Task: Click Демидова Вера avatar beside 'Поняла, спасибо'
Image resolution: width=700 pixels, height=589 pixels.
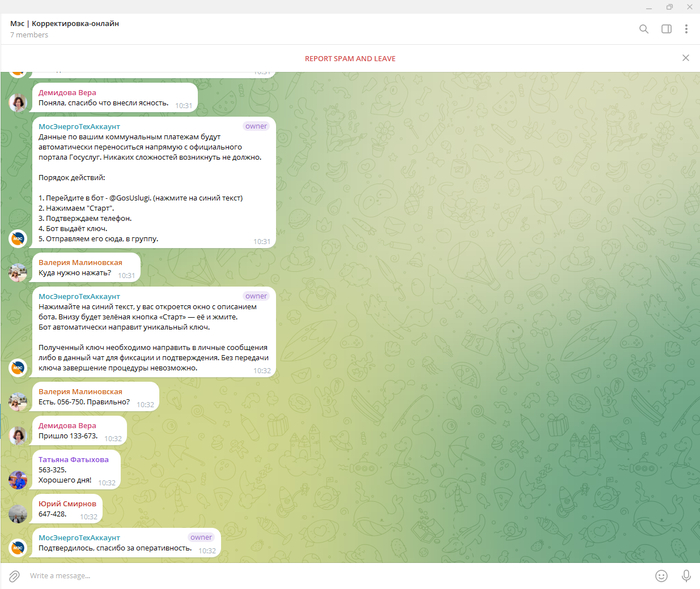Action: 18,103
